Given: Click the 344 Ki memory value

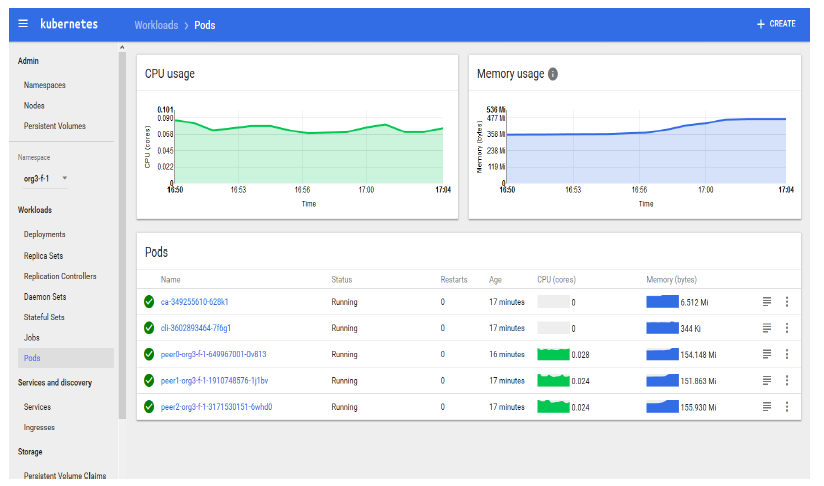Looking at the screenshot, I should click(x=691, y=329).
